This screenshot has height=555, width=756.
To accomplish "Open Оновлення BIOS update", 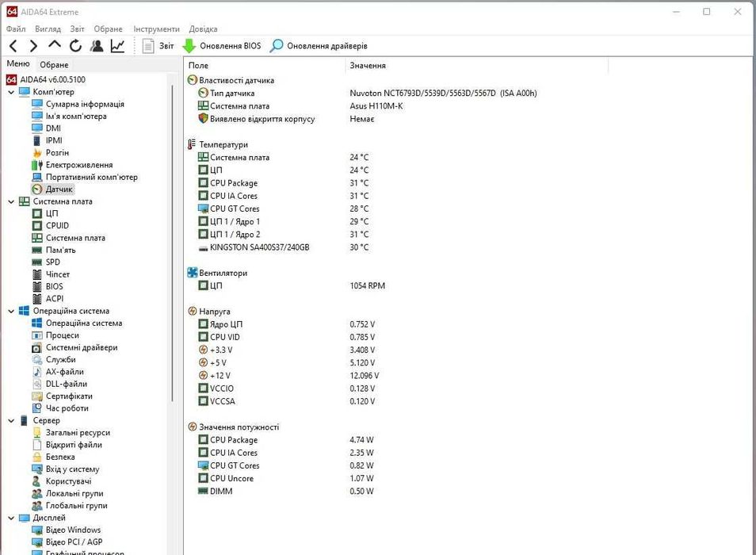I will 222,46.
